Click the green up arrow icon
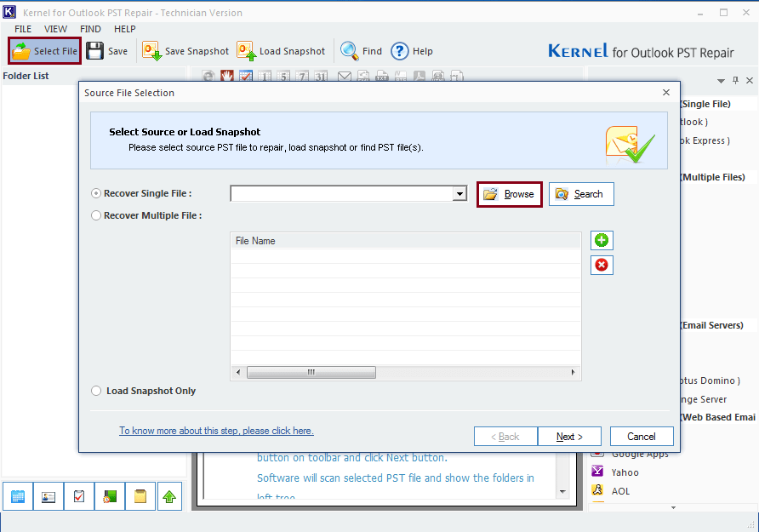The width and height of the screenshot is (759, 532). [x=169, y=496]
